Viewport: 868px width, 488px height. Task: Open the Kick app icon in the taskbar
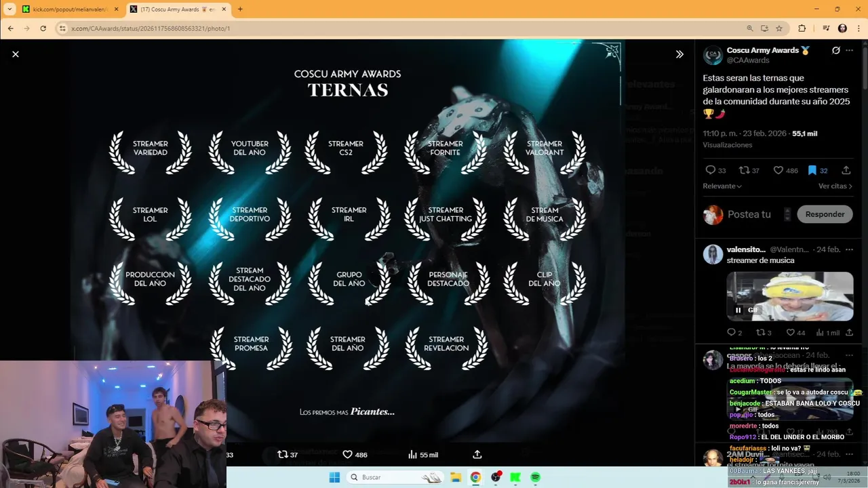pos(515,477)
